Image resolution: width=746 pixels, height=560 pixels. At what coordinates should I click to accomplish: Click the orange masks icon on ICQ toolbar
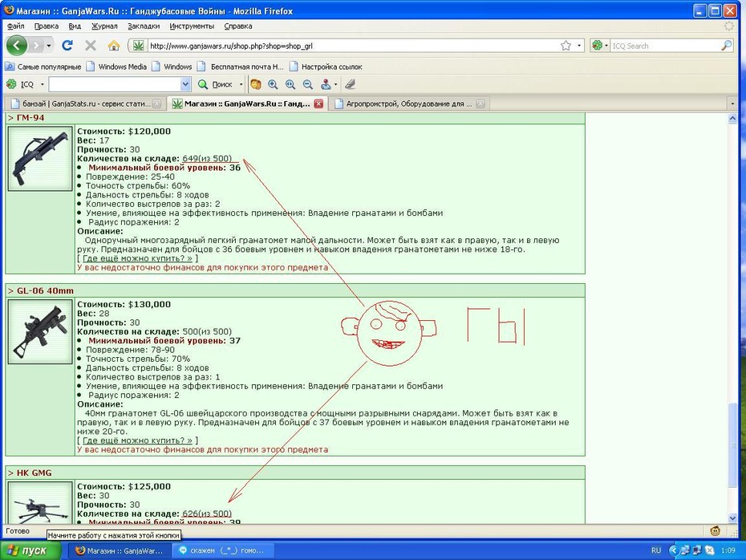[x=256, y=84]
